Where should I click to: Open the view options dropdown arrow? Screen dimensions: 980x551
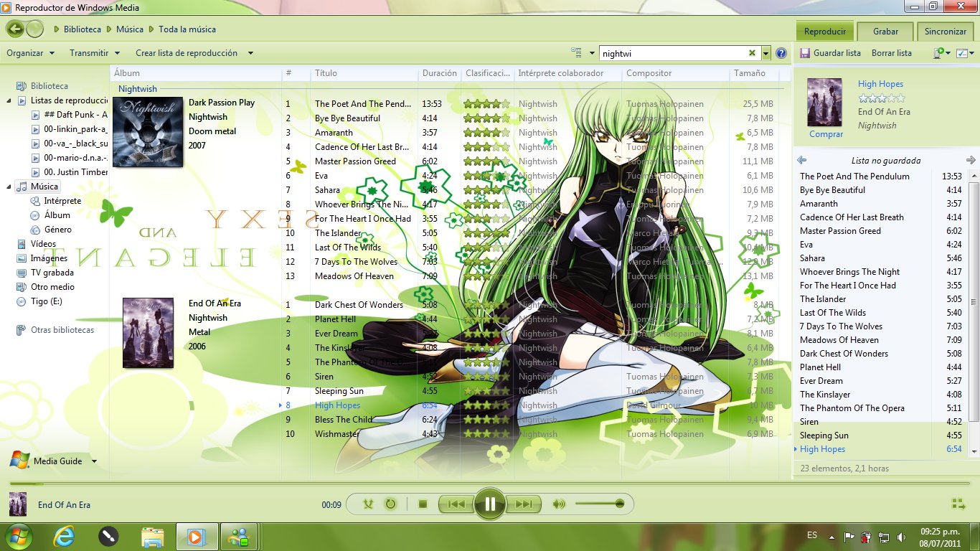[x=592, y=53]
